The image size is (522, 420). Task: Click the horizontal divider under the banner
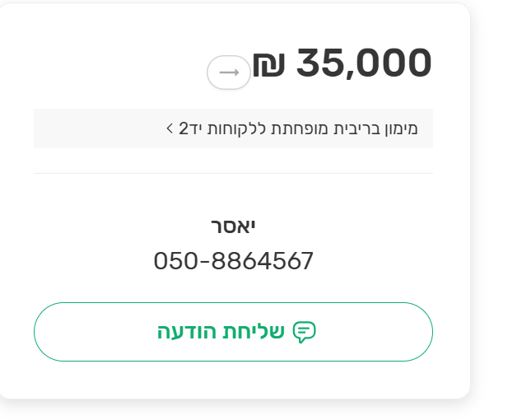233,174
